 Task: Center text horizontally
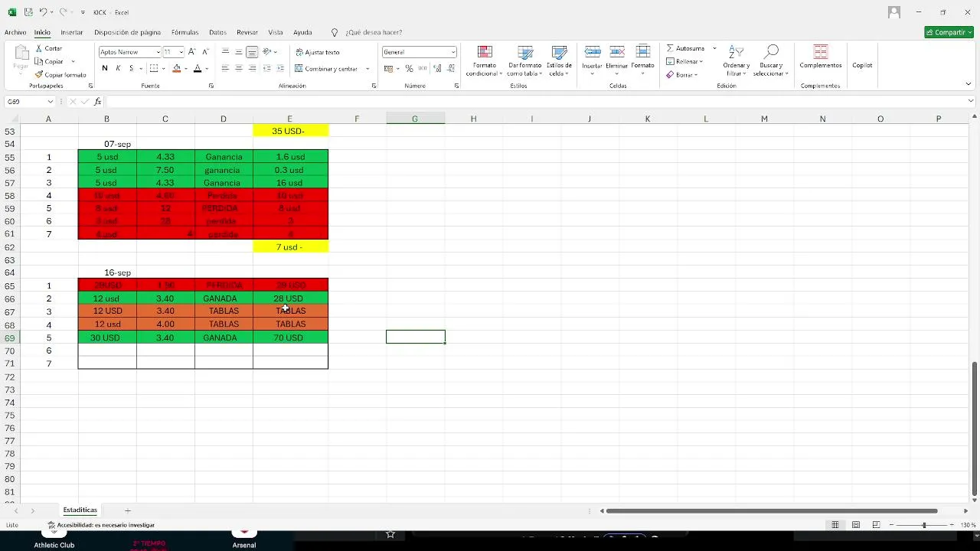[239, 68]
